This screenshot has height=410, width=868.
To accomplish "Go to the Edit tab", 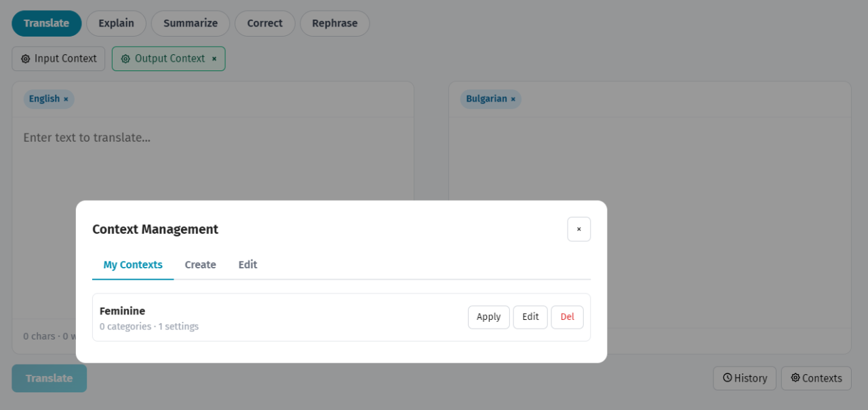I will 248,265.
